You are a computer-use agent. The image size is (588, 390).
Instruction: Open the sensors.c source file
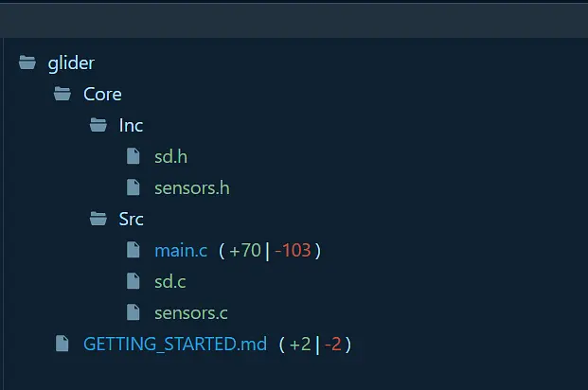[190, 312]
